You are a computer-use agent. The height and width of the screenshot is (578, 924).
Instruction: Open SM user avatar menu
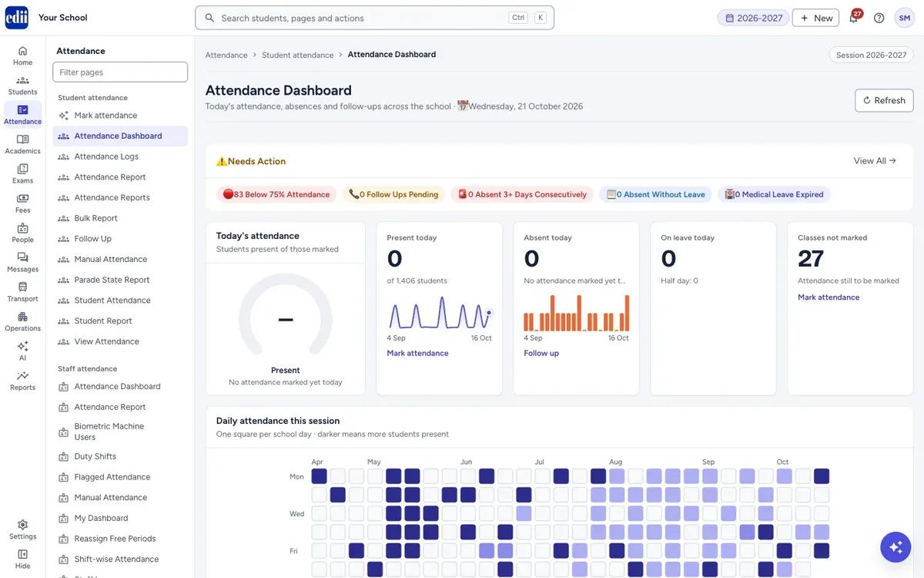click(904, 18)
